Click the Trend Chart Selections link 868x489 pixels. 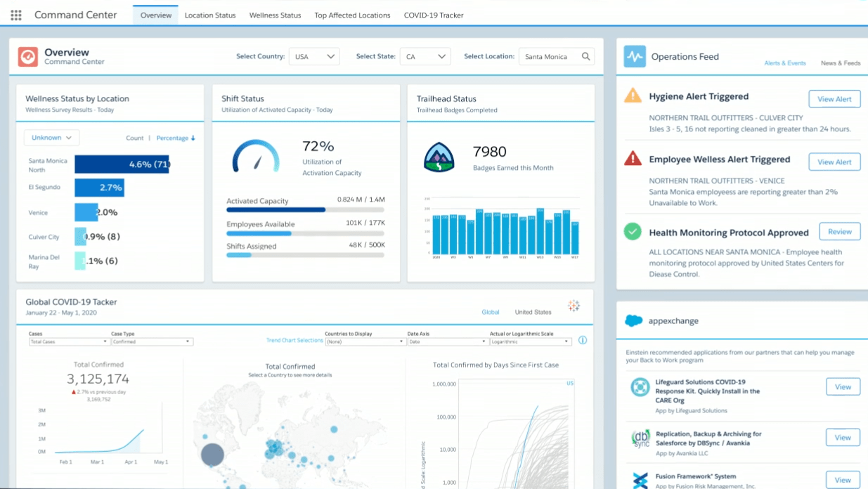coord(294,340)
